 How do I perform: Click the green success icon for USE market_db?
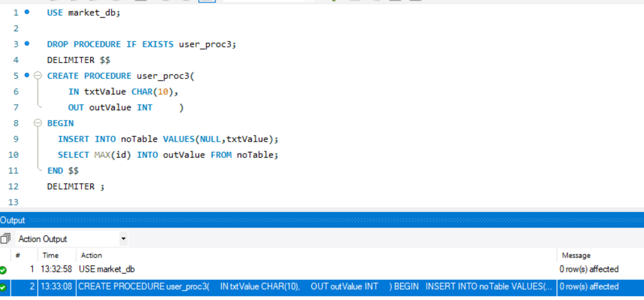coord(4,270)
